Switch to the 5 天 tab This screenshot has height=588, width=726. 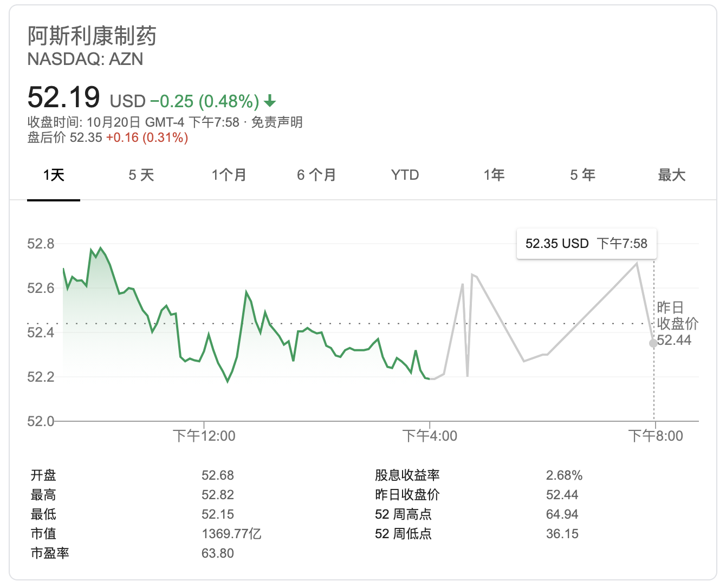(141, 175)
